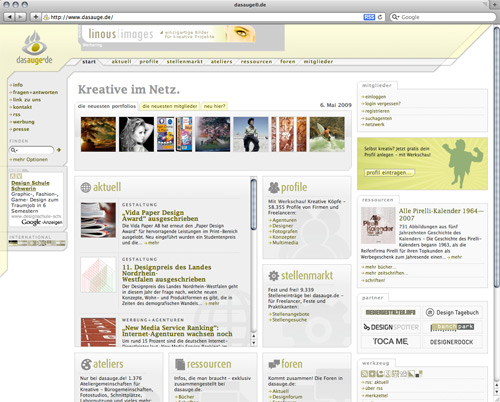Open 'Stellenangebote' link
Viewport: 500px width, 402px height.
pos(291,314)
